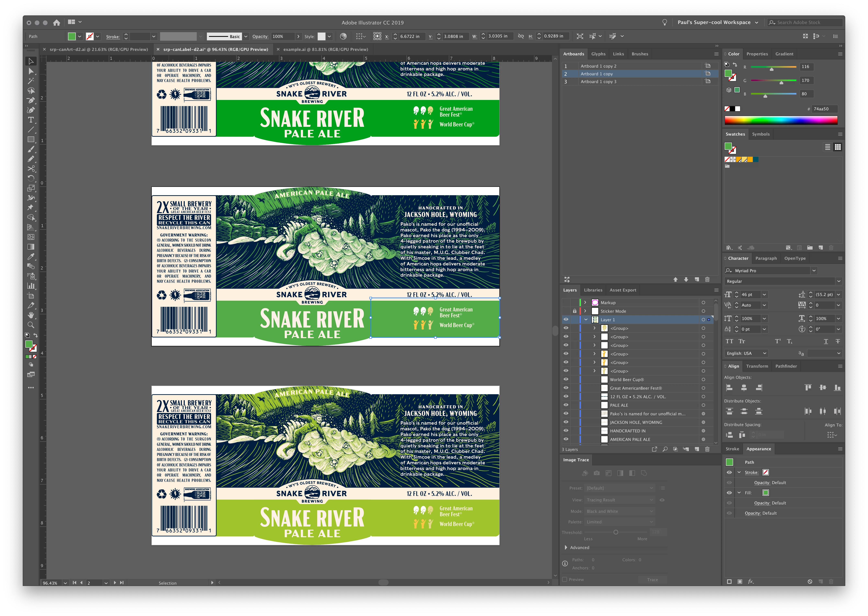Select the Type tool
The height and width of the screenshot is (616, 868).
[31, 120]
